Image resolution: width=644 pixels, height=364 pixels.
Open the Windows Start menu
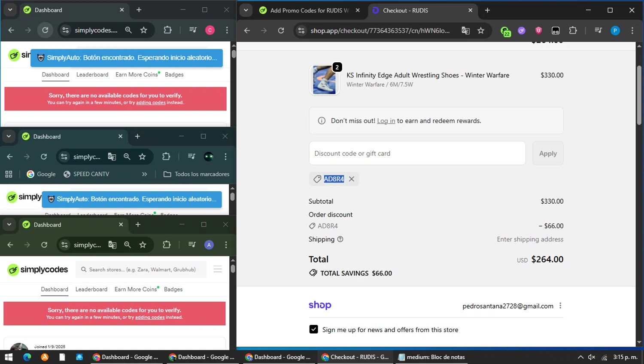click(x=9, y=357)
